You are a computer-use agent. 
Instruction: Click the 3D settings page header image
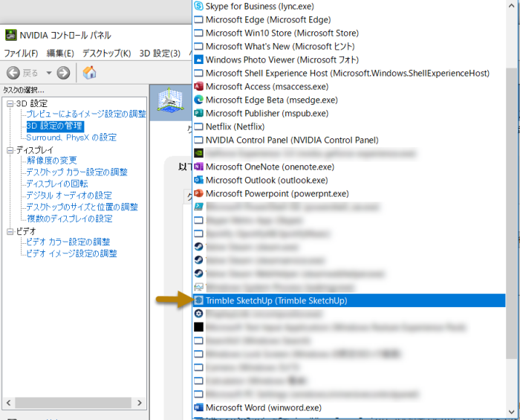pos(170,100)
